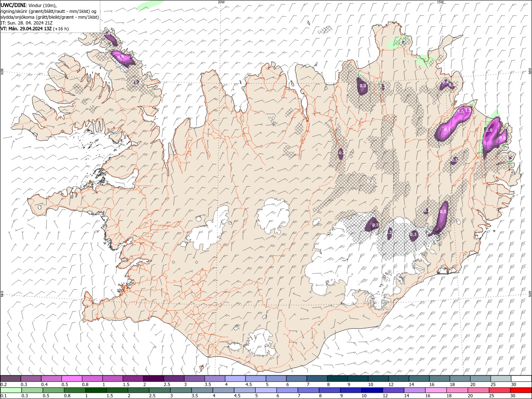
Task: Click the '2.0' precipitation value on the east coast
Action: [490, 131]
